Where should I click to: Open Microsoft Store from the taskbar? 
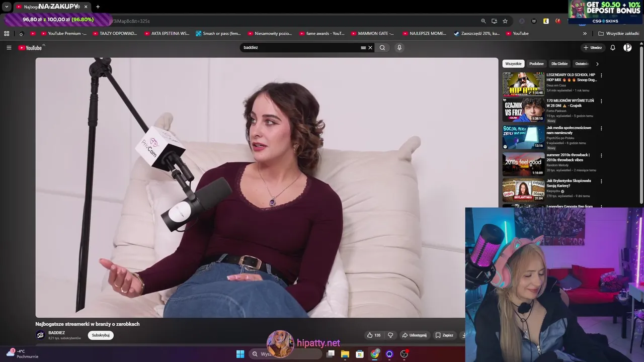360,354
